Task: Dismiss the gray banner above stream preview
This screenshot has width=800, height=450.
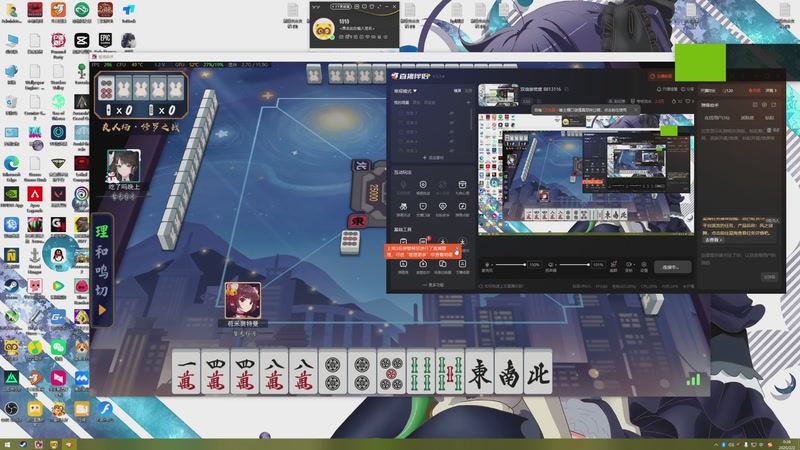Action: (636, 110)
